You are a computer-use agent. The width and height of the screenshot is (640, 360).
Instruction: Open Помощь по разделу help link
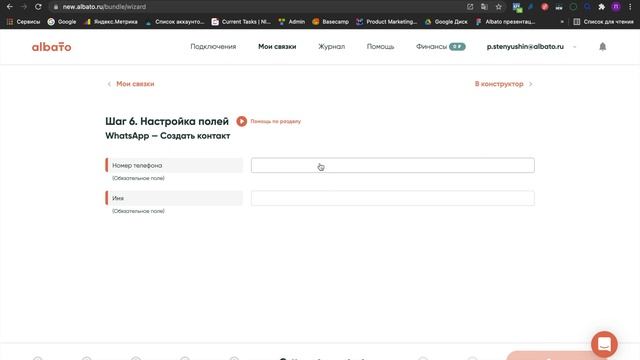coord(276,121)
